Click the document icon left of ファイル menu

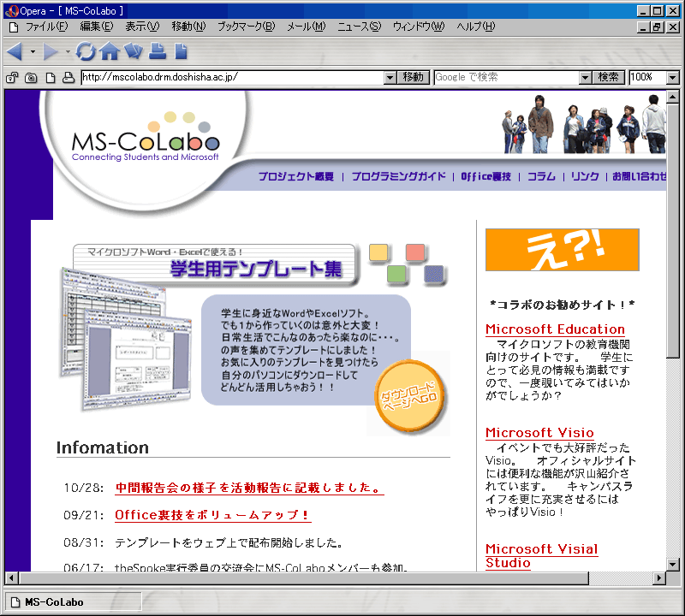tap(14, 27)
